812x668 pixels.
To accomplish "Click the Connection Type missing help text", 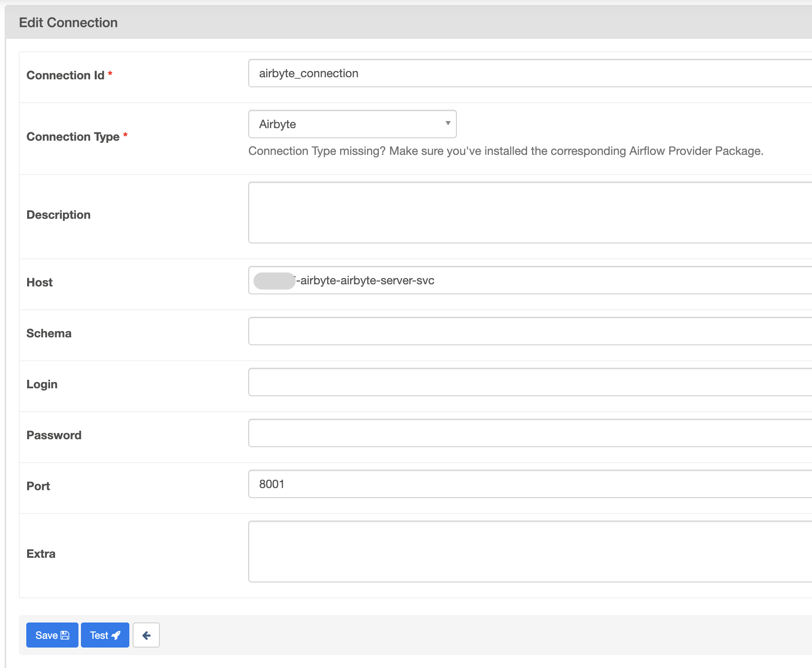I will click(x=506, y=151).
